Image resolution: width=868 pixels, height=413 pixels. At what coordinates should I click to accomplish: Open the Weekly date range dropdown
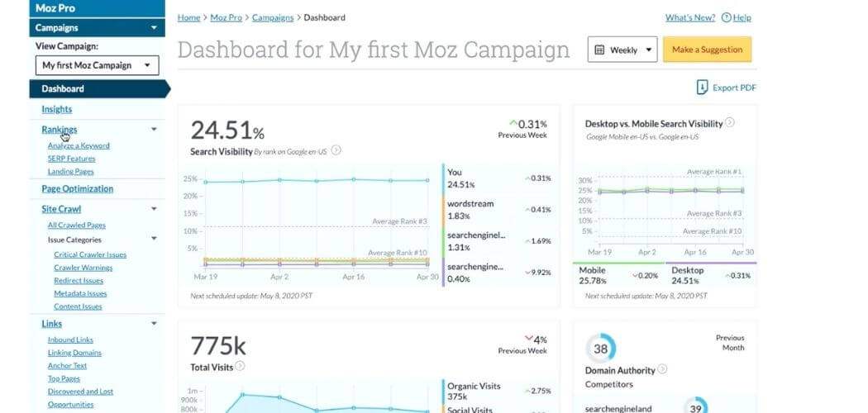(622, 50)
